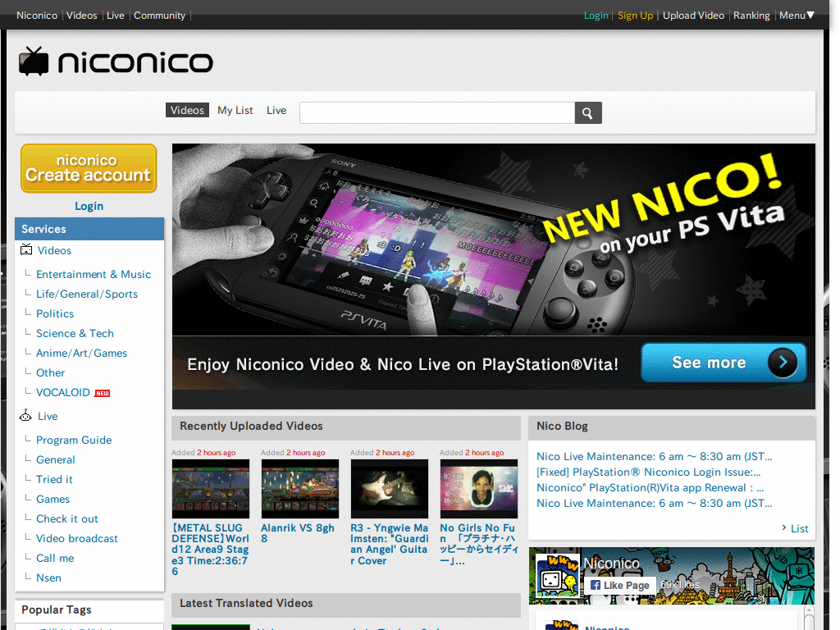Viewport: 840px width, 630px height.
Task: Select the Live search tab
Action: point(276,111)
